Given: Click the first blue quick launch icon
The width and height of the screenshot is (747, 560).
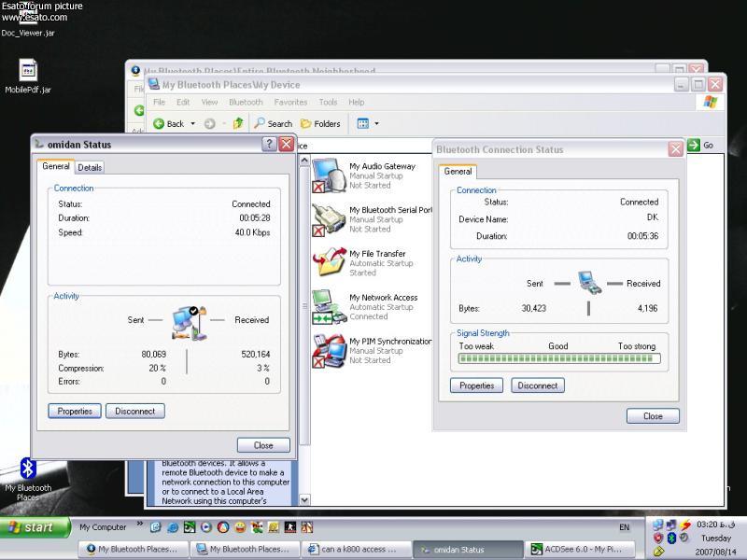Looking at the screenshot, I should coord(155,527).
